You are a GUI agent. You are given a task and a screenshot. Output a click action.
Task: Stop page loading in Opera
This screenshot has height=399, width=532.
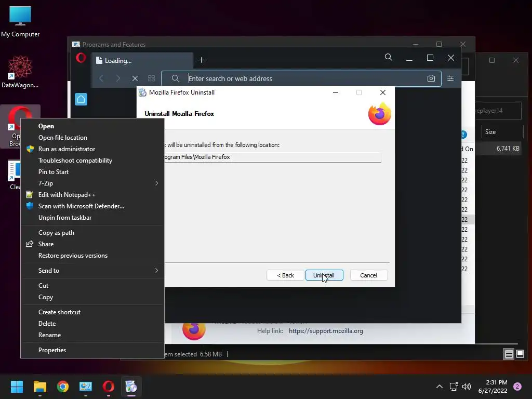(x=135, y=78)
